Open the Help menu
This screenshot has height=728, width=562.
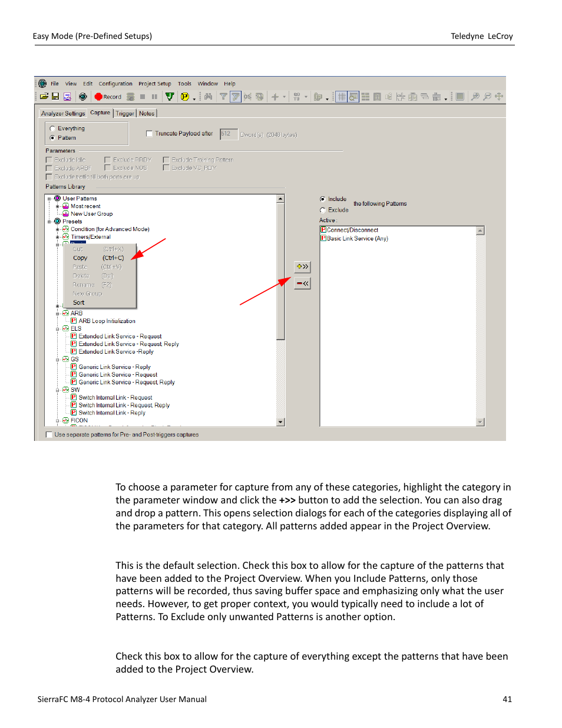(x=230, y=84)
